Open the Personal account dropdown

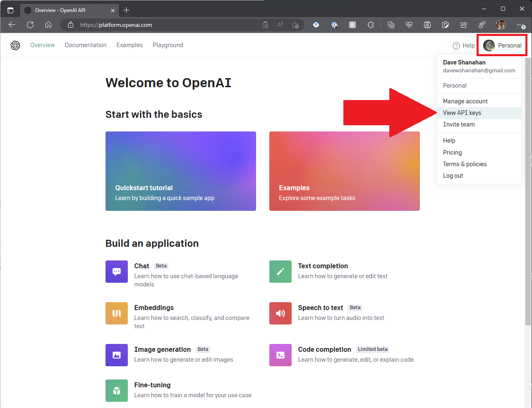tap(502, 45)
